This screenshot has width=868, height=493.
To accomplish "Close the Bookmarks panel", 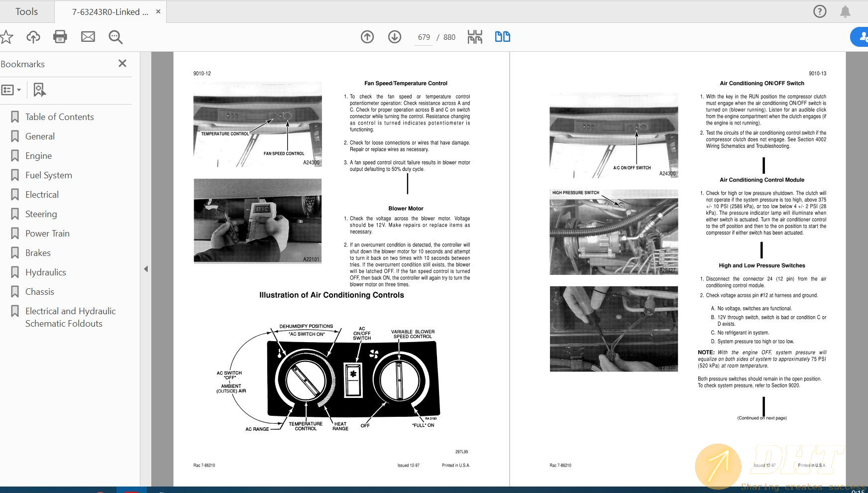I will tap(122, 63).
